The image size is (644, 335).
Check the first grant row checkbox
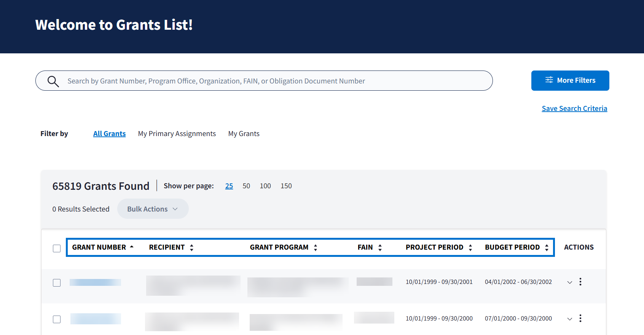pos(57,283)
